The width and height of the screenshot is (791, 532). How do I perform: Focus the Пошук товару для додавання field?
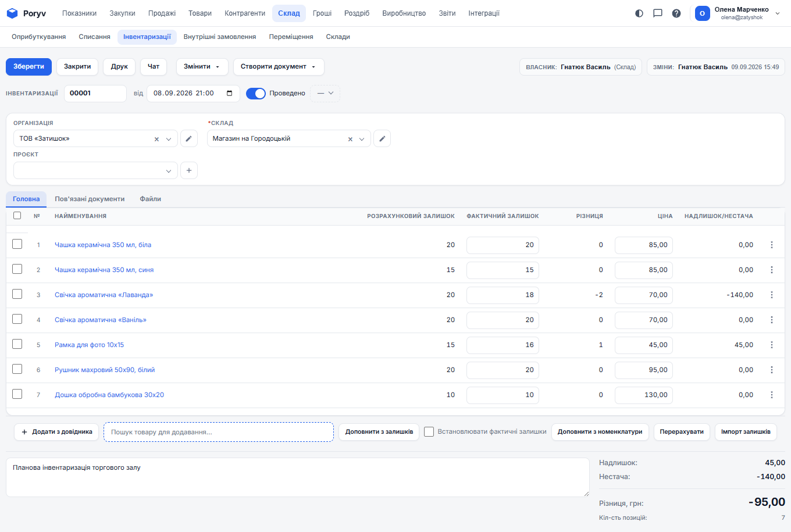219,432
